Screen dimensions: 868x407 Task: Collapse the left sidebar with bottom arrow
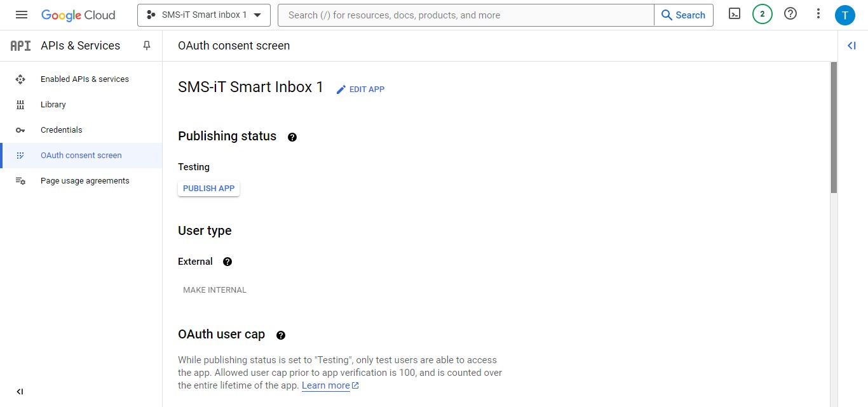[20, 392]
